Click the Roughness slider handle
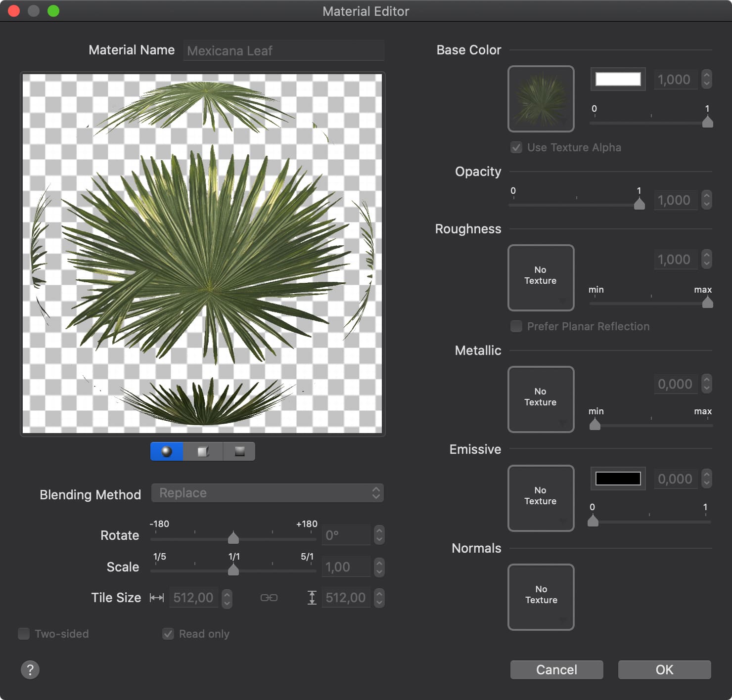The width and height of the screenshot is (732, 700). click(708, 302)
